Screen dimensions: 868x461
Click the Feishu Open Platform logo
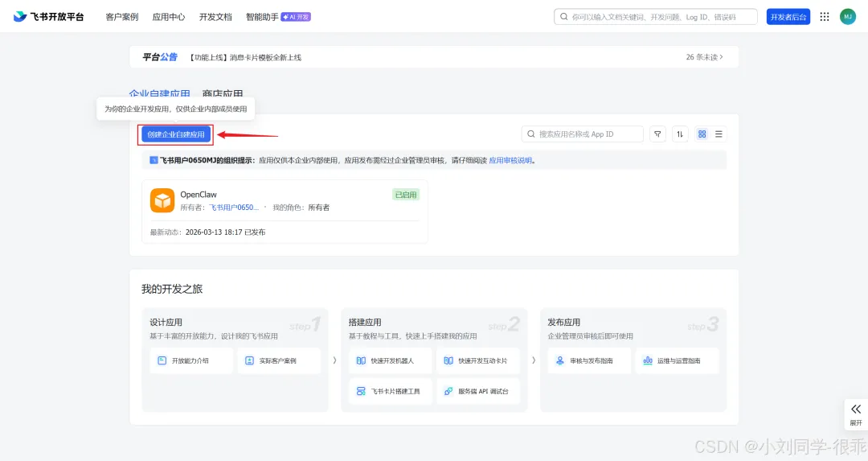tap(48, 17)
